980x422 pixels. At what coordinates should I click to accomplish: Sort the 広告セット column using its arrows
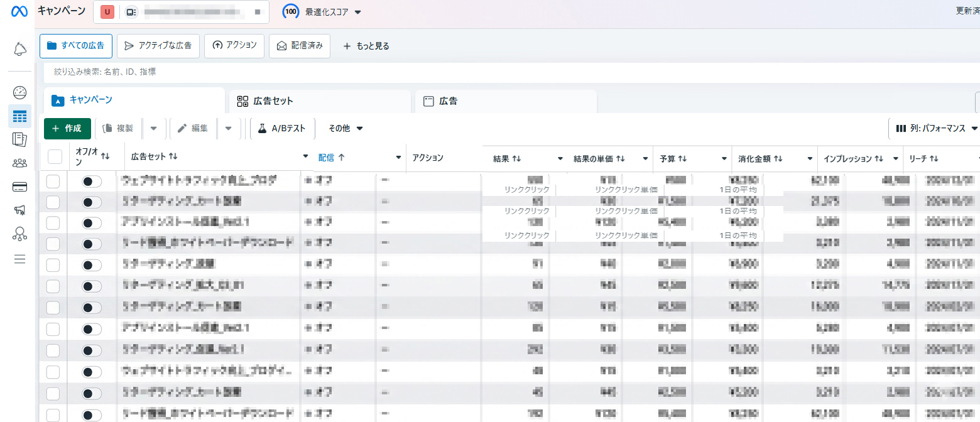pyautogui.click(x=173, y=156)
